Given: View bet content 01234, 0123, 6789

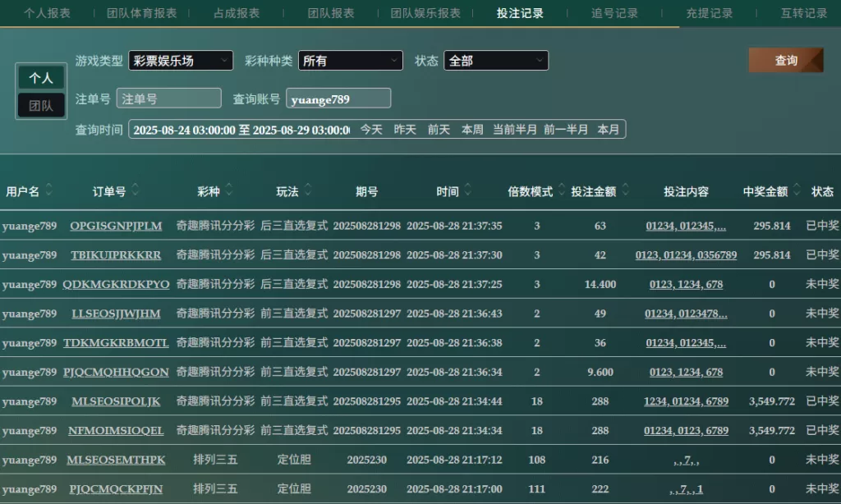Looking at the screenshot, I should click(x=686, y=431).
